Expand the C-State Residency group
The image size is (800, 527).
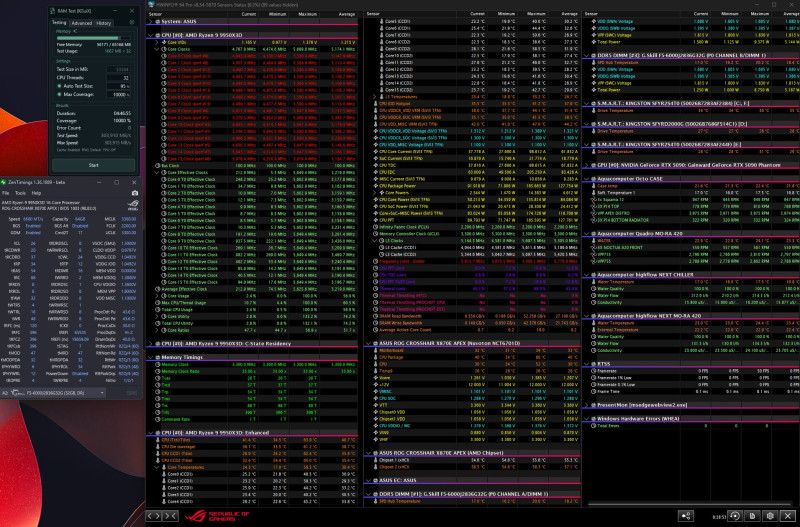(x=151, y=344)
